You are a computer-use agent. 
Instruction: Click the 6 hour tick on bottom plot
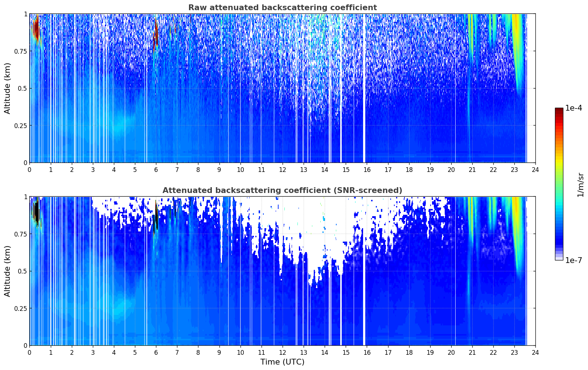click(x=156, y=352)
